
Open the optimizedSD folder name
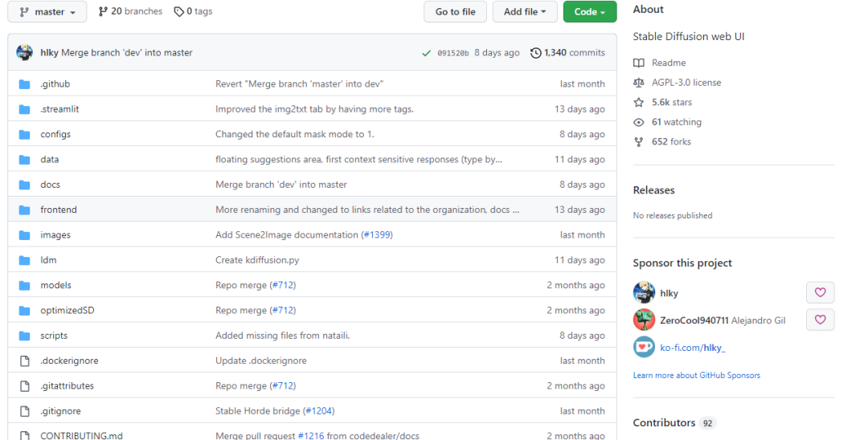67,310
